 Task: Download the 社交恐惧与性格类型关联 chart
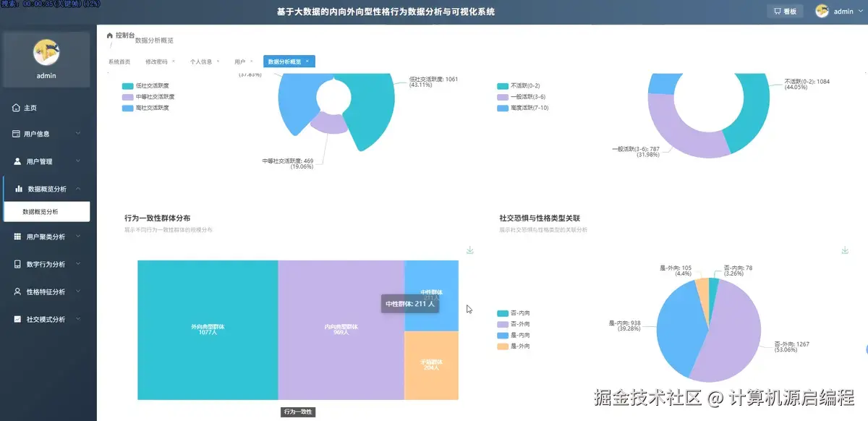[x=845, y=250]
